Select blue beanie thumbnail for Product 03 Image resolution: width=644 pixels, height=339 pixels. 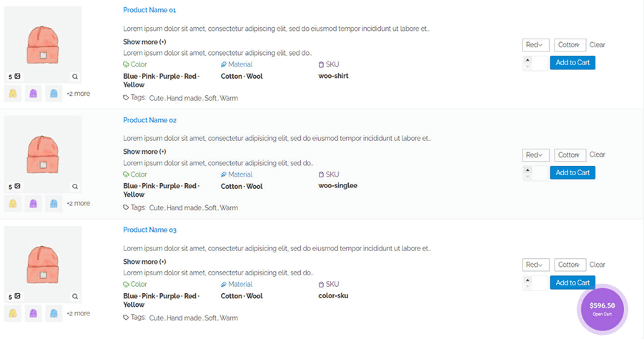pos(53,313)
